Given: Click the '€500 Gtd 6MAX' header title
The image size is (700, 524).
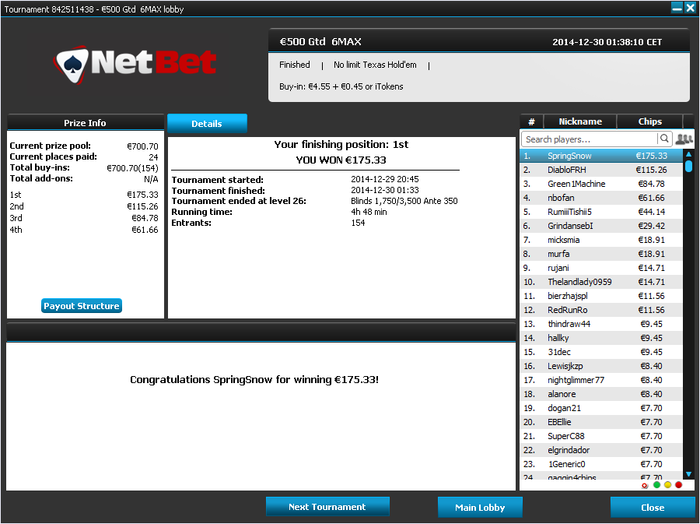Looking at the screenshot, I should tap(321, 42).
